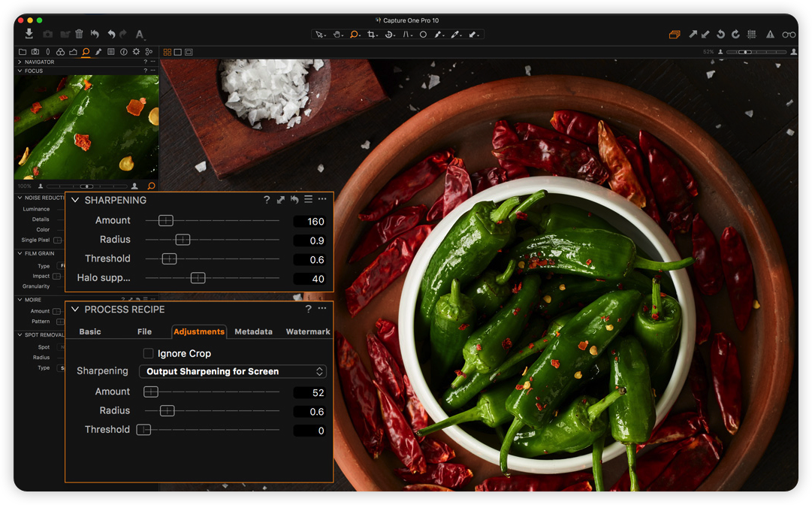812x505 pixels.
Task: Collapse the Focus panel
Action: pos(20,71)
